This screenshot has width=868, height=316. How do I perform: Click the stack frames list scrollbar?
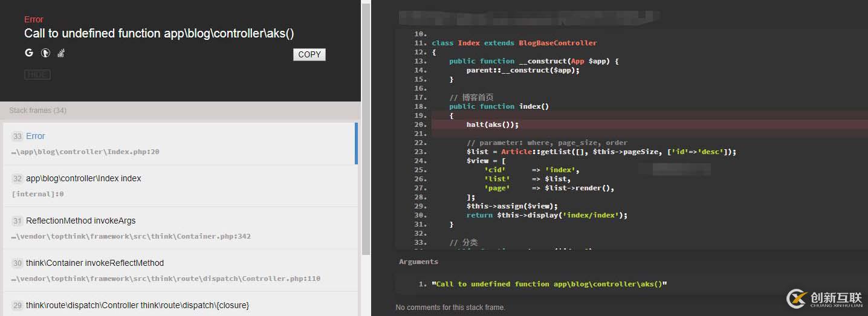366,130
